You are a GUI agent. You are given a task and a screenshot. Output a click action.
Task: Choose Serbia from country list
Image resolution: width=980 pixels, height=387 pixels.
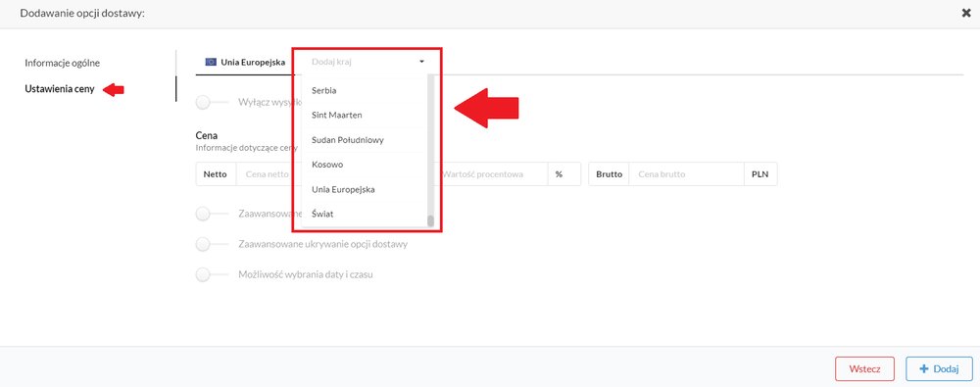[364, 91]
